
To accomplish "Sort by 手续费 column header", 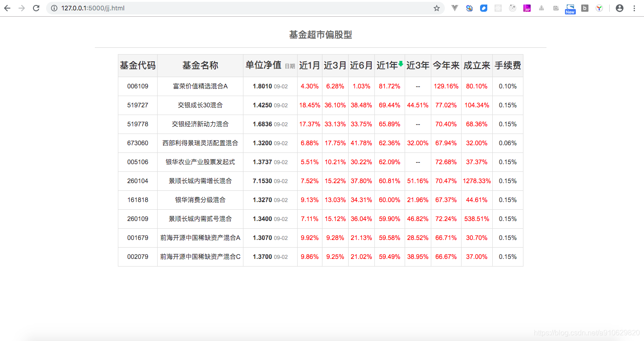I will click(508, 65).
